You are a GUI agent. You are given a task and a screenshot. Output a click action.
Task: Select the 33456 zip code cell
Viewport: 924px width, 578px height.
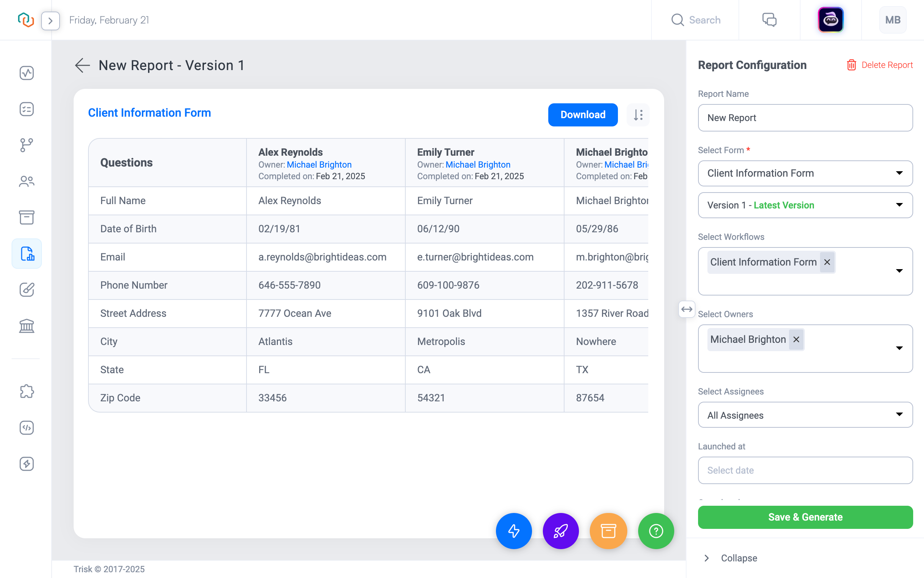326,398
